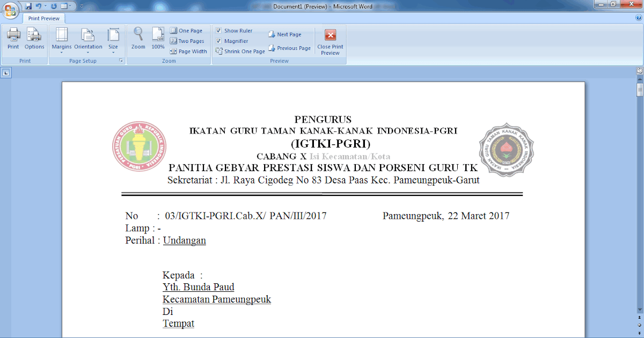The height and width of the screenshot is (338, 644).
Task: Click the grey text 'Isi Kecamatan/Kota'
Action: (x=350, y=157)
